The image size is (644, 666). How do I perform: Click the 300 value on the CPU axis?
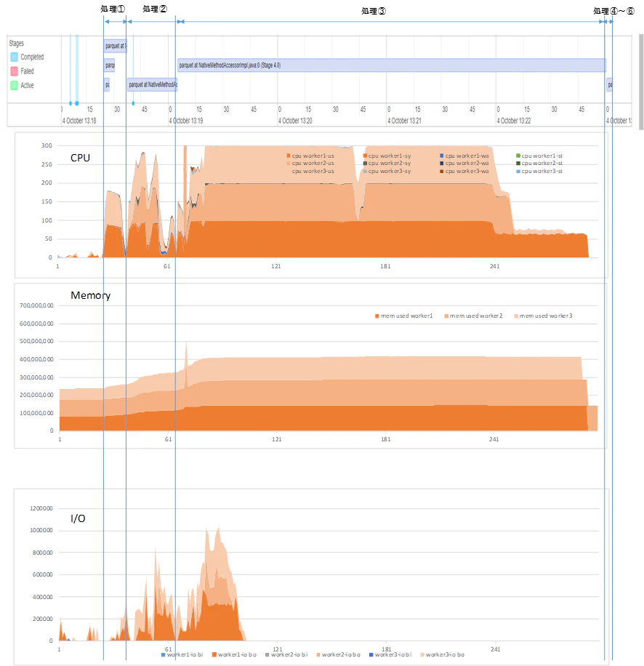[x=47, y=145]
